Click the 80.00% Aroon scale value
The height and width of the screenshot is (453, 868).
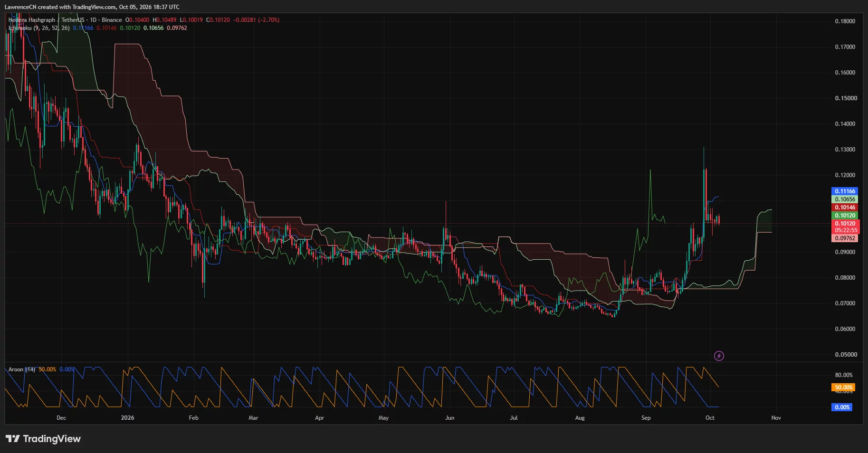[x=844, y=375]
